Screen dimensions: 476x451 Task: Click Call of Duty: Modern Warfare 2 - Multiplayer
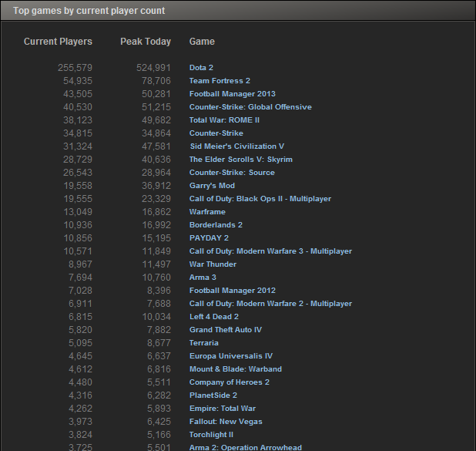pyautogui.click(x=271, y=304)
